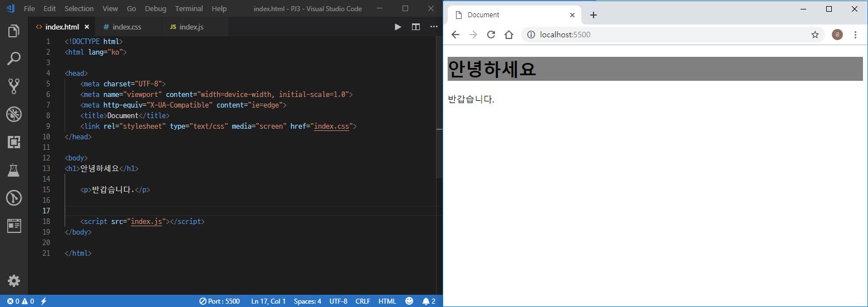
Task: Open notifications bell in status bar
Action: 429,301
